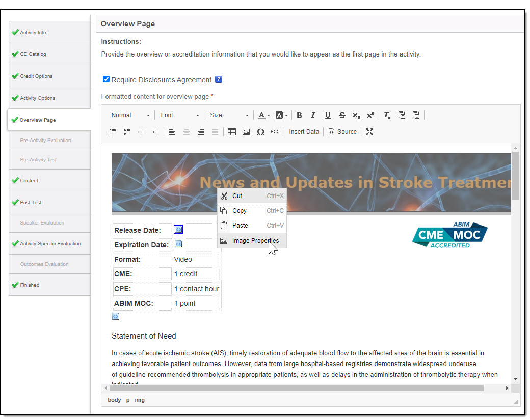Go to the Activity Options step
Image resolution: width=530 pixels, height=420 pixels.
pyautogui.click(x=50, y=98)
